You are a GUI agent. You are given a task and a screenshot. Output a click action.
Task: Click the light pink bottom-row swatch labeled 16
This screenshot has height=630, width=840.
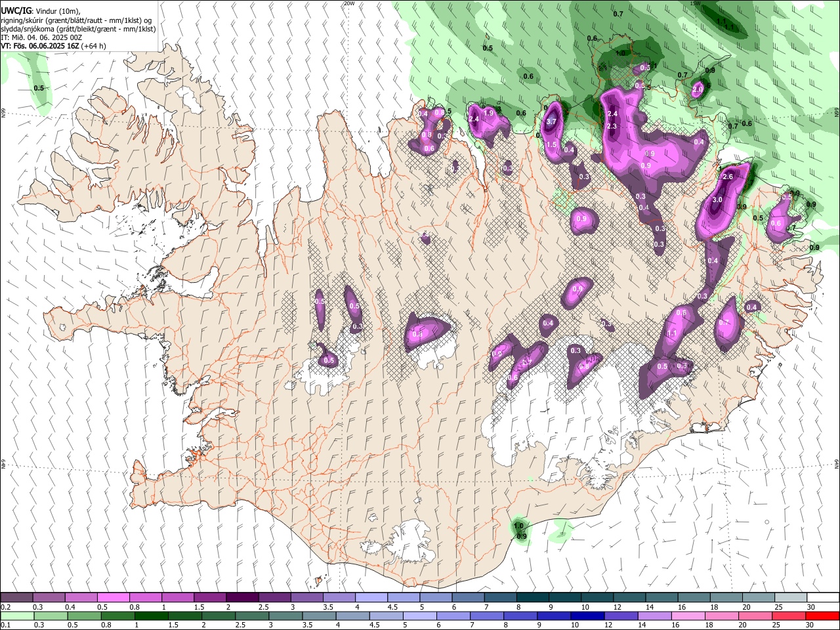(688, 616)
